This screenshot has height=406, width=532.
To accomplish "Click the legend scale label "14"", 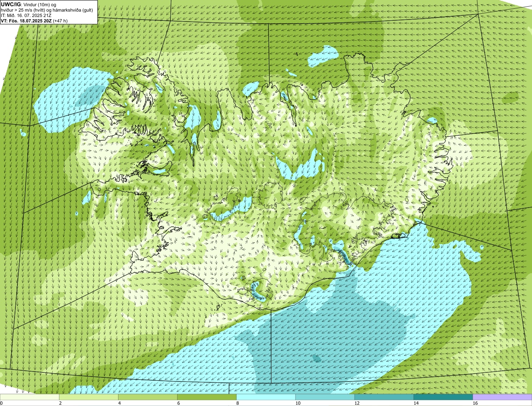I will [x=416, y=403].
